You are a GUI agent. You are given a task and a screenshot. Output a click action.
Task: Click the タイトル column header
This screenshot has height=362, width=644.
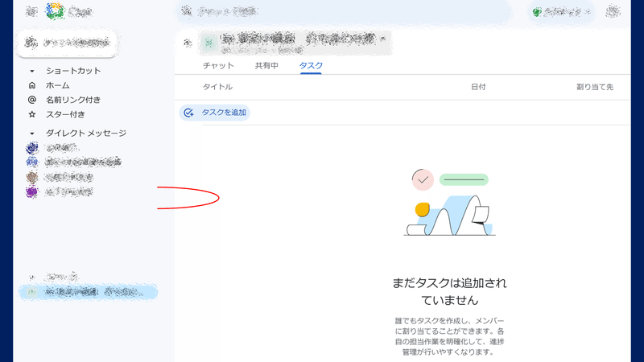coord(217,87)
